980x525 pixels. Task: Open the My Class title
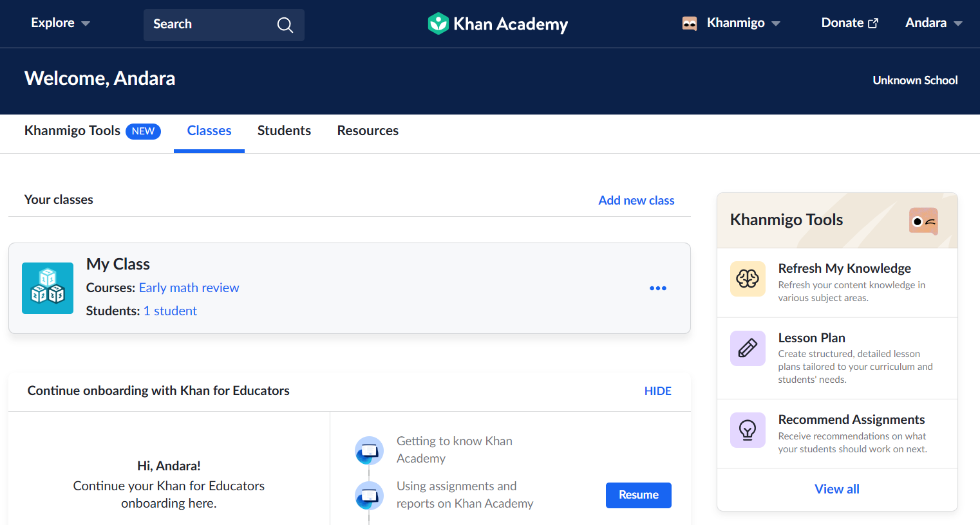coord(118,264)
